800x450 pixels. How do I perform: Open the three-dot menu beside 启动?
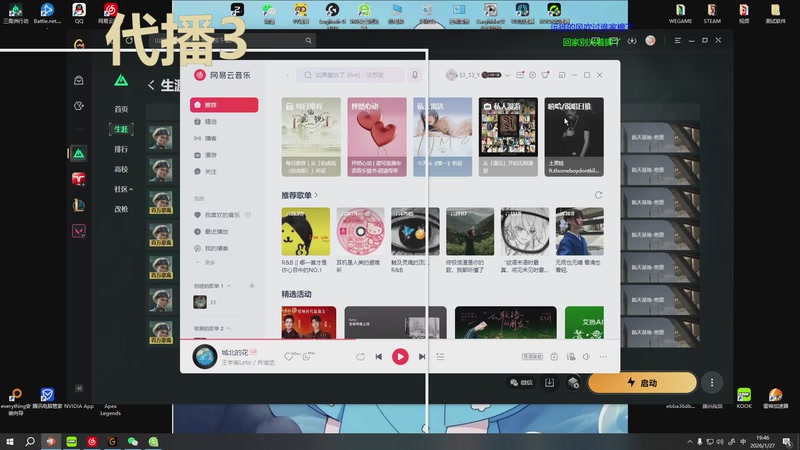pyautogui.click(x=712, y=383)
